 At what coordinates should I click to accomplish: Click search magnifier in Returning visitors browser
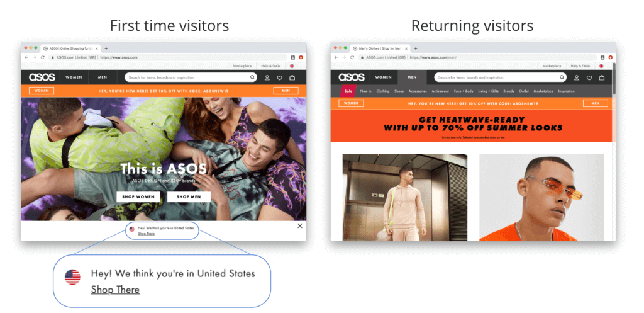[x=562, y=77]
